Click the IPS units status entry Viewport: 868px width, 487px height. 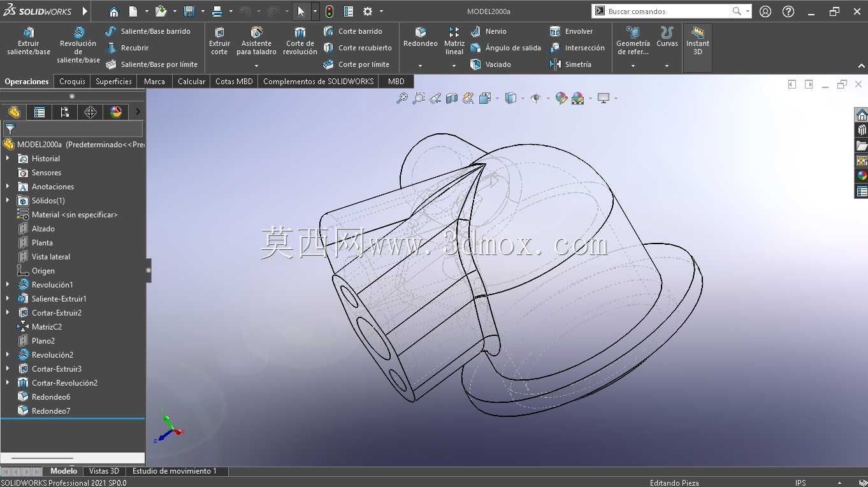pyautogui.click(x=800, y=483)
